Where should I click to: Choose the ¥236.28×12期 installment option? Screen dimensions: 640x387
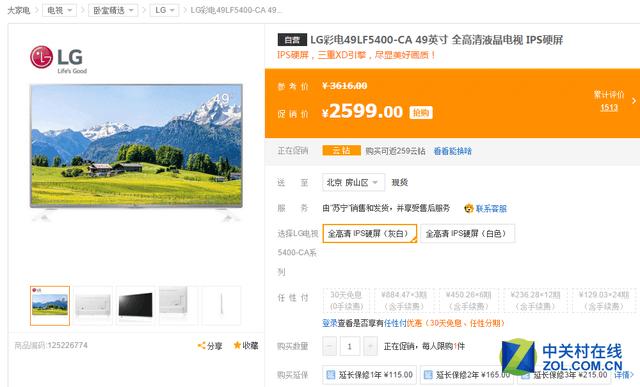tap(536, 300)
